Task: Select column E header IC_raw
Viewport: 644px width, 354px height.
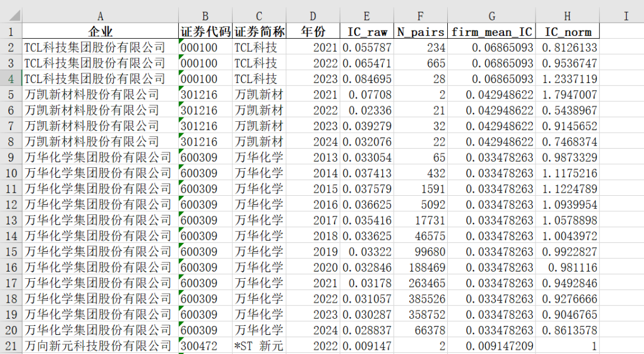Action: (x=366, y=16)
